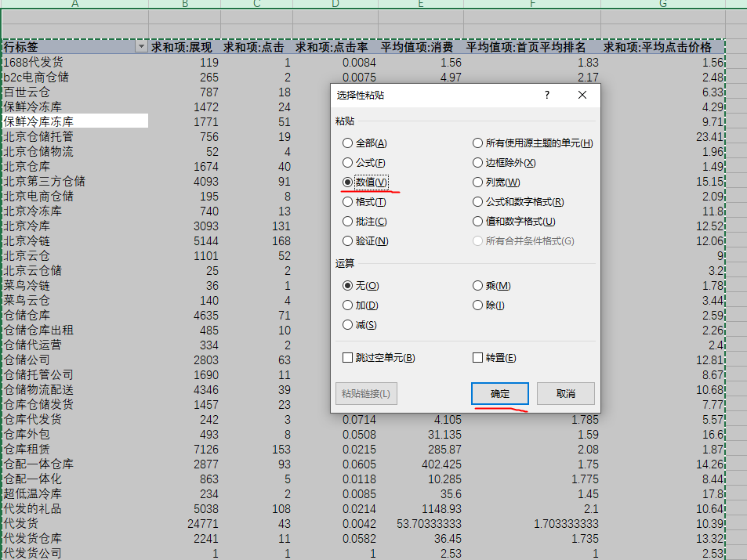Click the help question mark icon
Screen dimensions: 747x560
pyautogui.click(x=546, y=95)
